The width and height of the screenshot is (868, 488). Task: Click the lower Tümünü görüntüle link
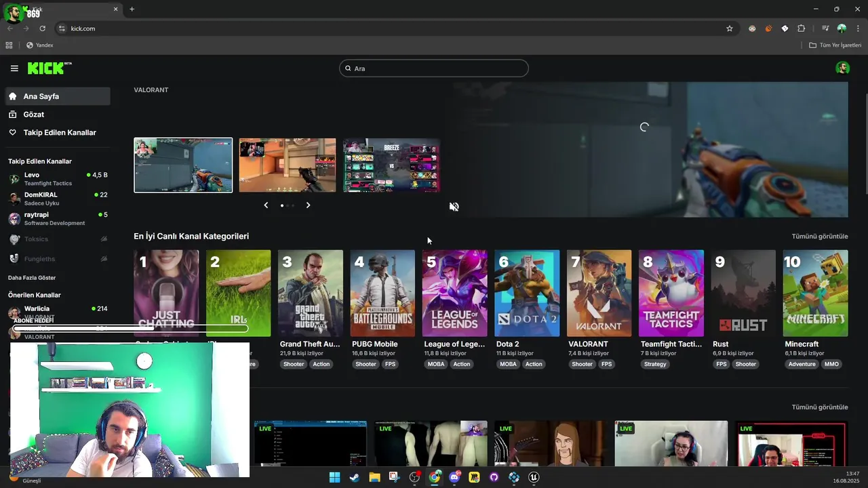pyautogui.click(x=820, y=407)
